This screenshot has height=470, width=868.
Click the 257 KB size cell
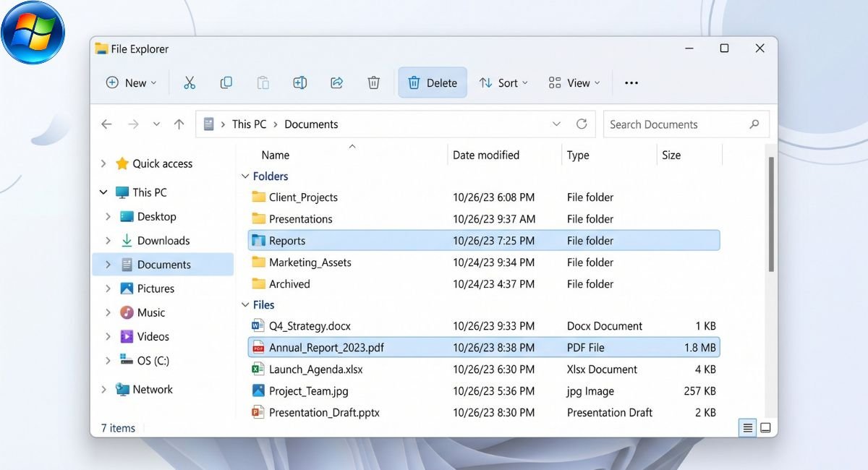pyautogui.click(x=699, y=391)
